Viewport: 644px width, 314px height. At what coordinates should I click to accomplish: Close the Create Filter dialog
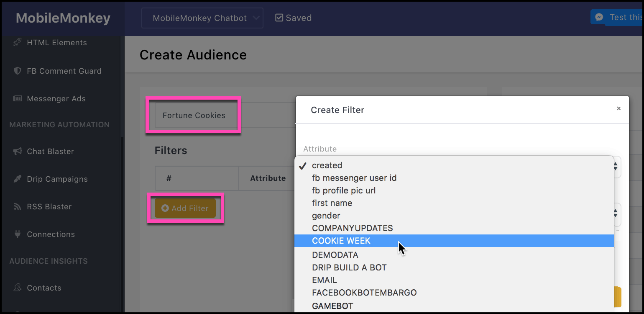(618, 108)
